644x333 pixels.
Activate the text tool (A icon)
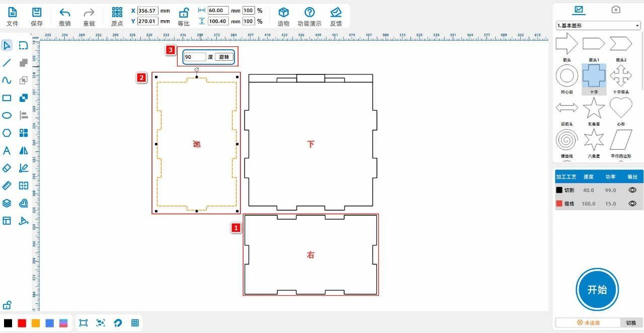(x=7, y=150)
